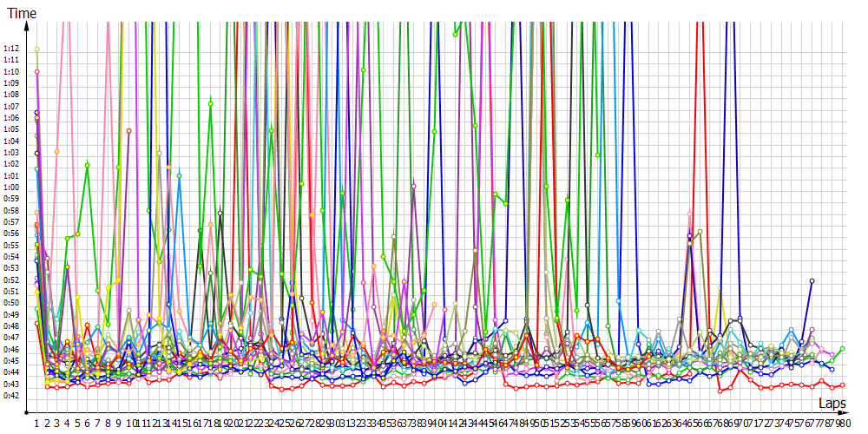The height and width of the screenshot is (434, 868).
Task: Select the green data point at lap 33 near 1:10
Action: point(363,70)
